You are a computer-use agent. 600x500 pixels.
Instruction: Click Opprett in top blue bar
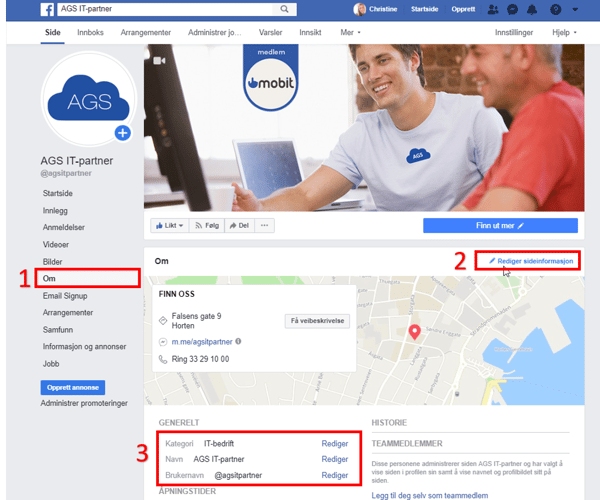coord(463,9)
